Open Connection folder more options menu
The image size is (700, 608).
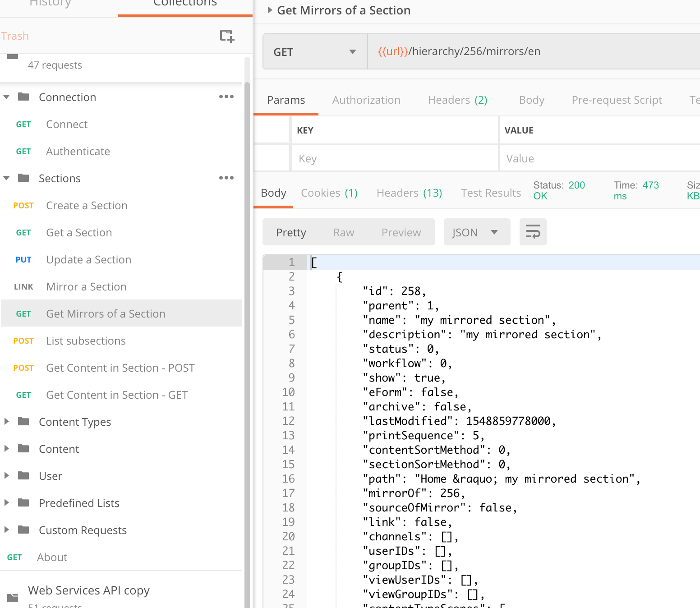pyautogui.click(x=226, y=97)
